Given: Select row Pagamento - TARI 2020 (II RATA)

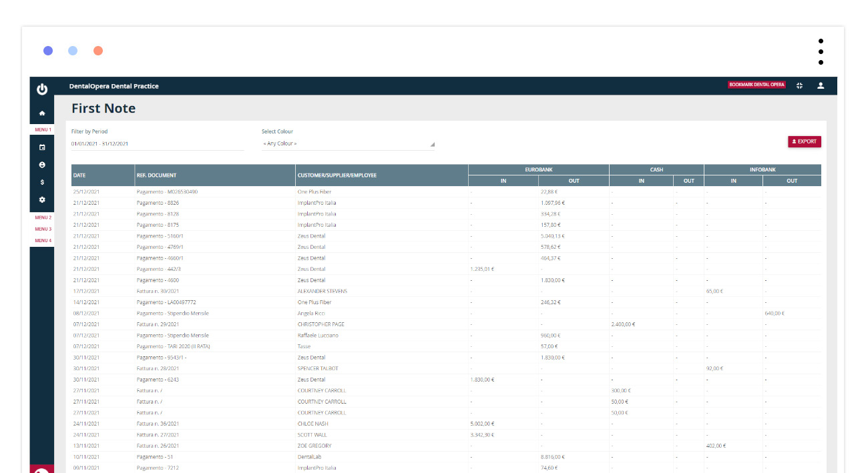Looking at the screenshot, I should click(x=446, y=346).
